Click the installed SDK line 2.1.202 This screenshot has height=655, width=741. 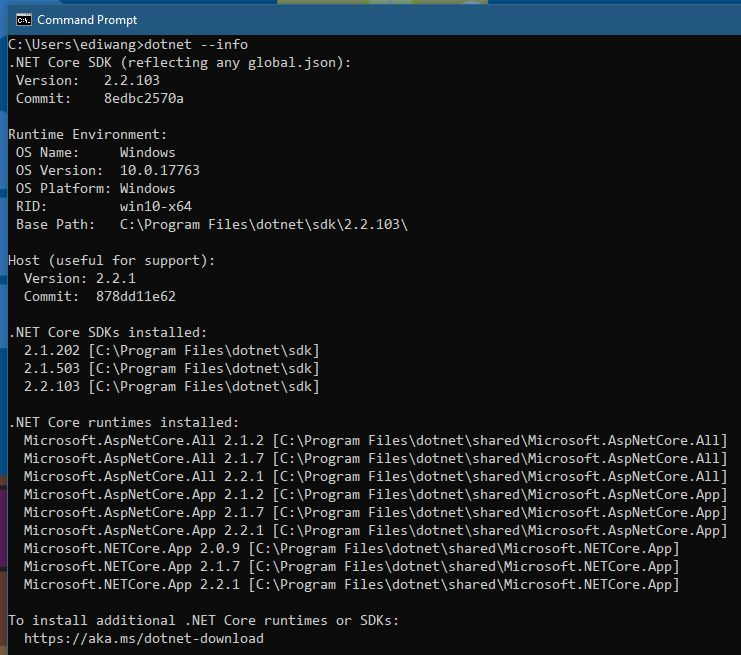(x=172, y=350)
